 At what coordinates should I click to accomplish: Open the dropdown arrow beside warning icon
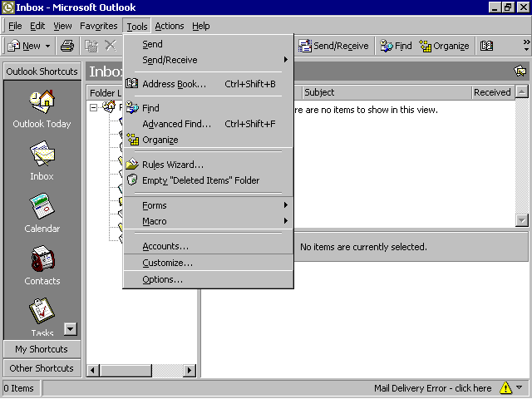click(x=520, y=387)
